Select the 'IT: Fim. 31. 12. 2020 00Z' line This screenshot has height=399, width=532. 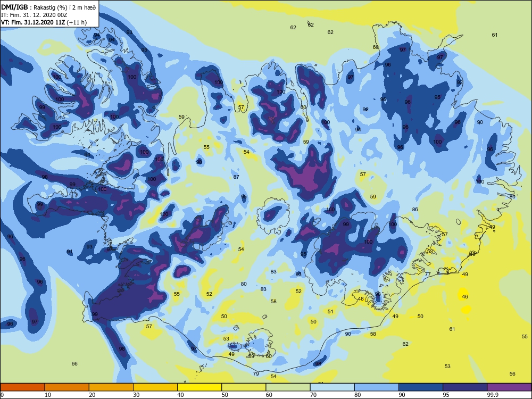tap(34, 15)
